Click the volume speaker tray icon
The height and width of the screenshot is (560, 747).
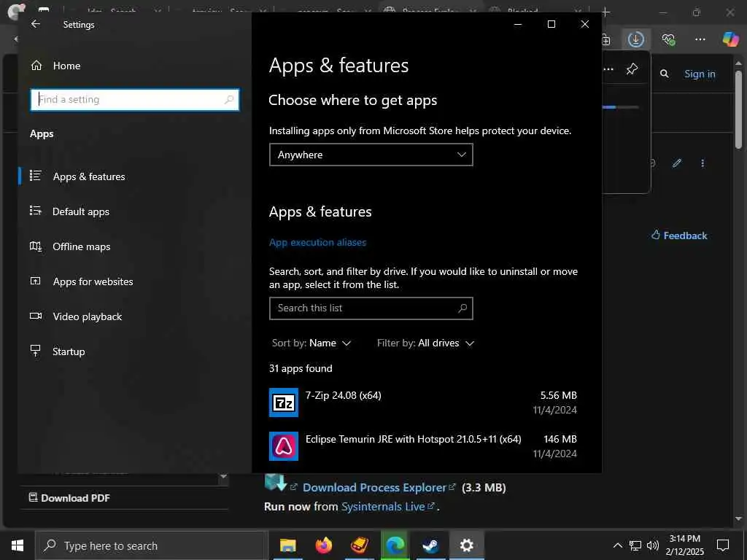pos(653,545)
